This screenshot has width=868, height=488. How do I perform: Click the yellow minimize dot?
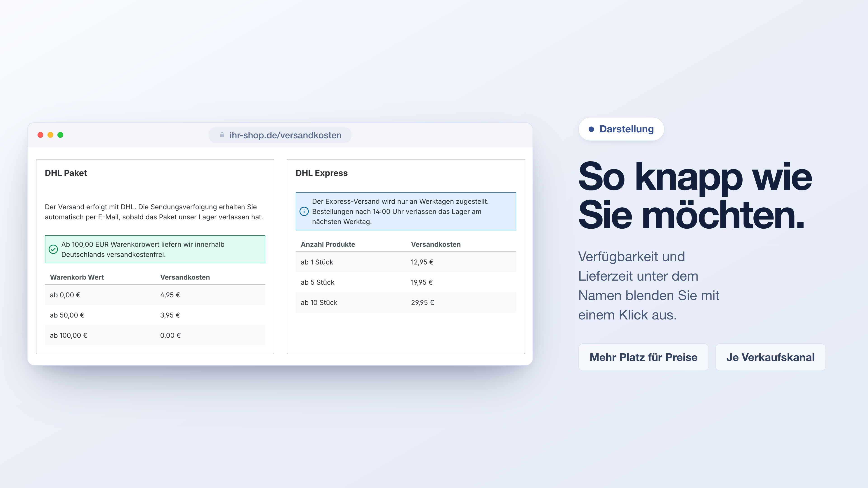coord(50,135)
